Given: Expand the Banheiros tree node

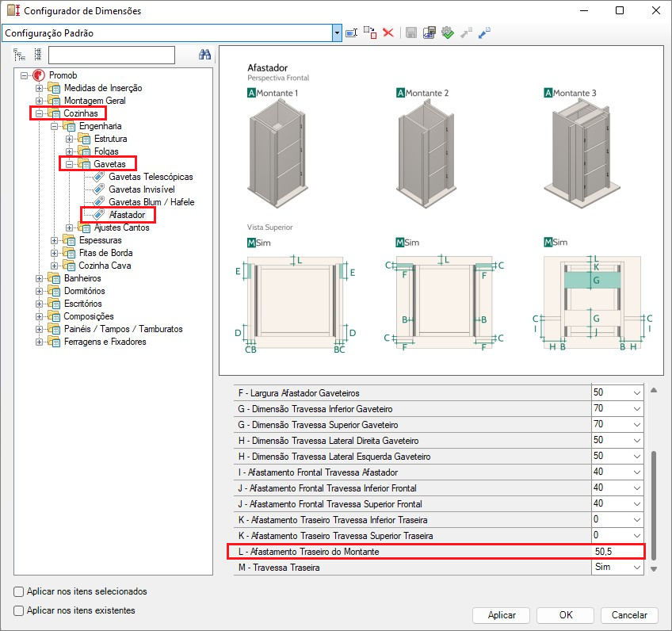Looking at the screenshot, I should pyautogui.click(x=40, y=278).
